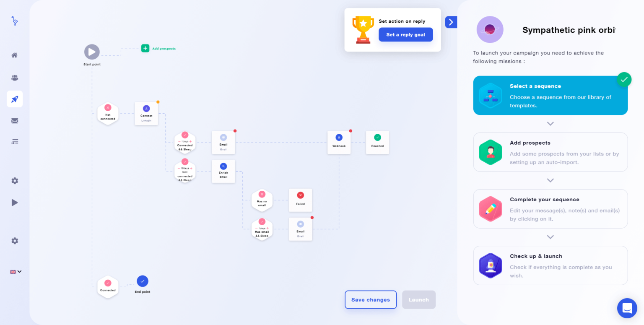
Task: Click the Save changes button
Action: [370, 300]
